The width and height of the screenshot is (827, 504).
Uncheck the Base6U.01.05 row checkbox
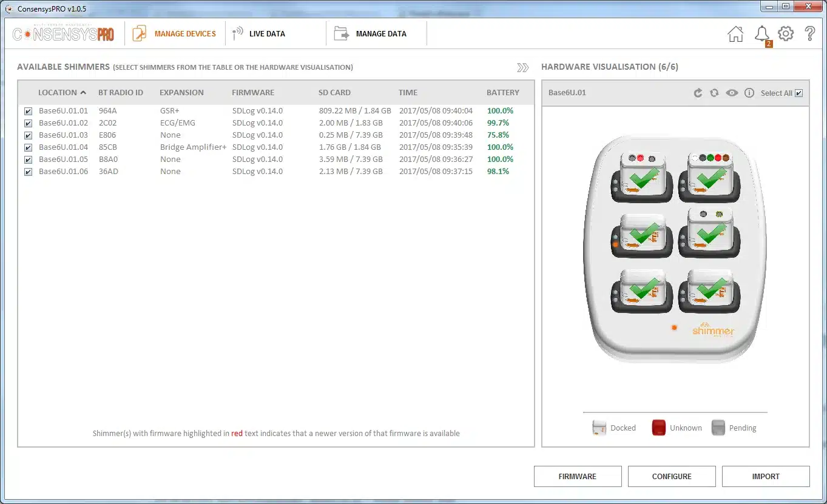pyautogui.click(x=29, y=160)
